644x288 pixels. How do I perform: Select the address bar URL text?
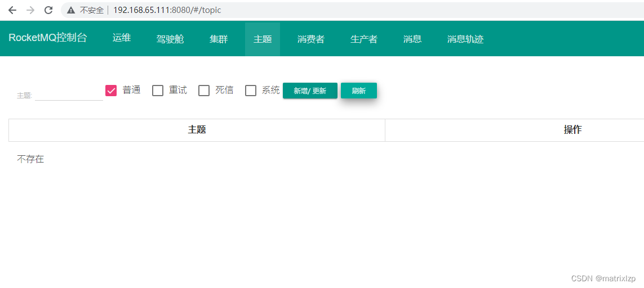[167, 10]
